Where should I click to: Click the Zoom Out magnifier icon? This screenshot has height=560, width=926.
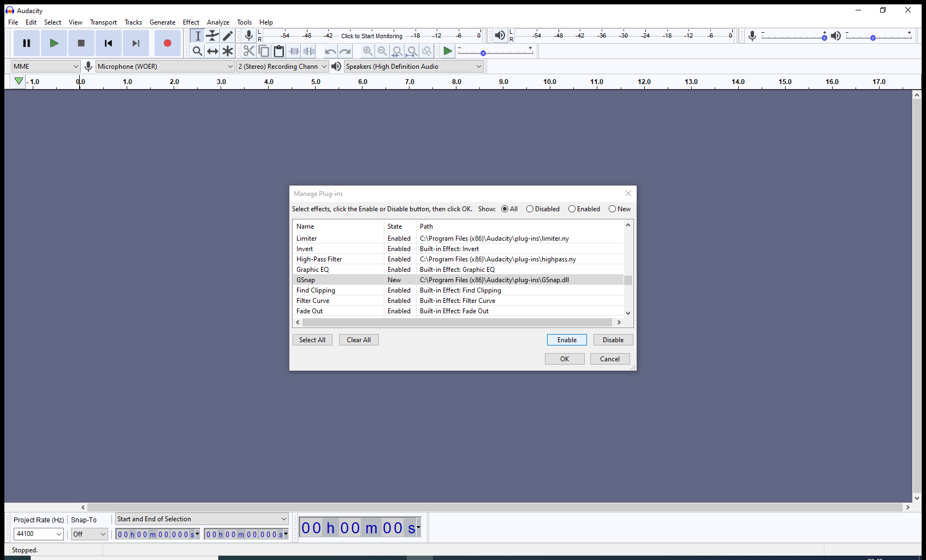coord(382,51)
